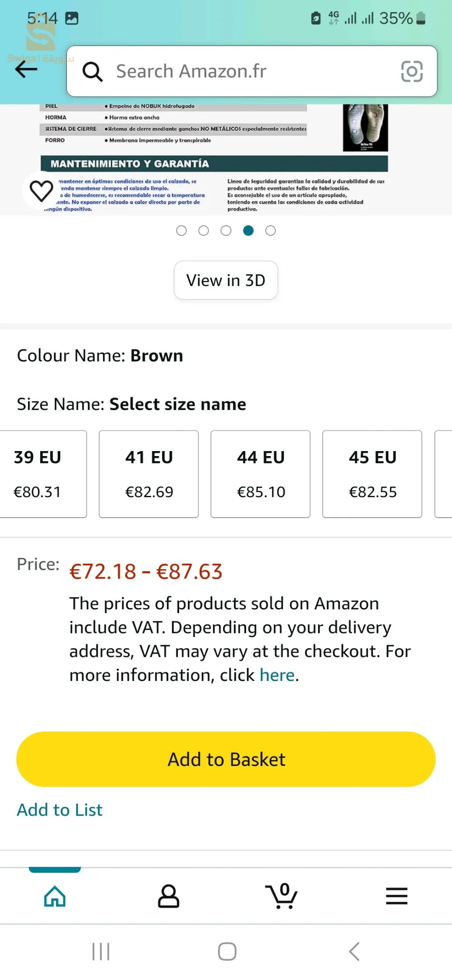
Task: Select first image carousel dot
Action: (181, 231)
